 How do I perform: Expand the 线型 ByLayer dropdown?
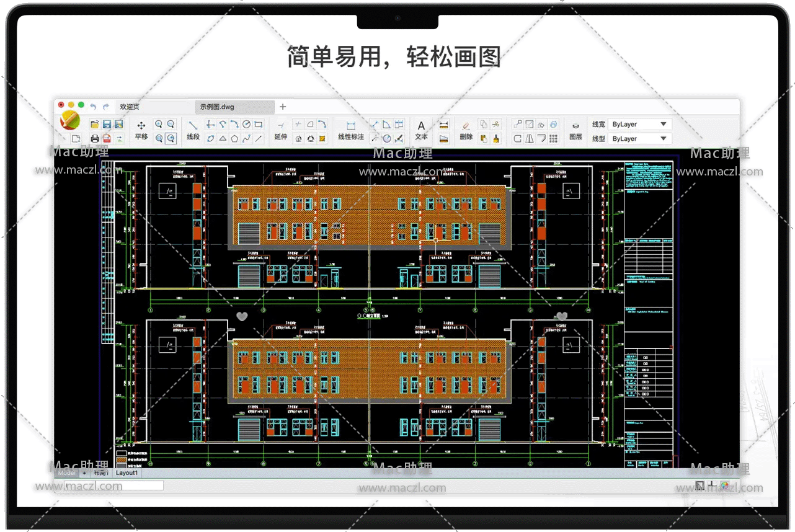pos(639,139)
